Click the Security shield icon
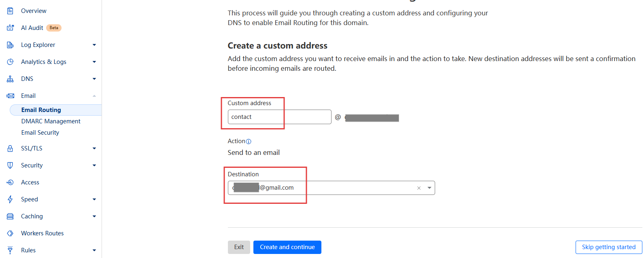The image size is (644, 258). [x=10, y=165]
